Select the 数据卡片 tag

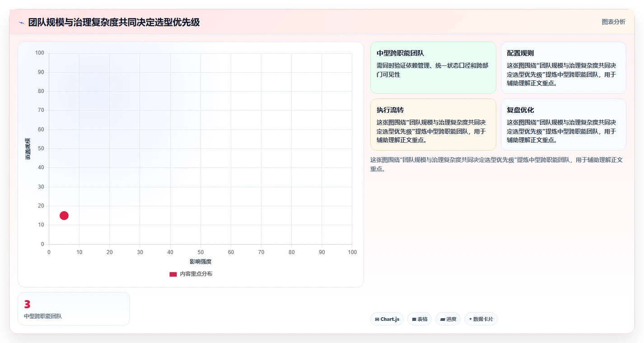[481, 319]
